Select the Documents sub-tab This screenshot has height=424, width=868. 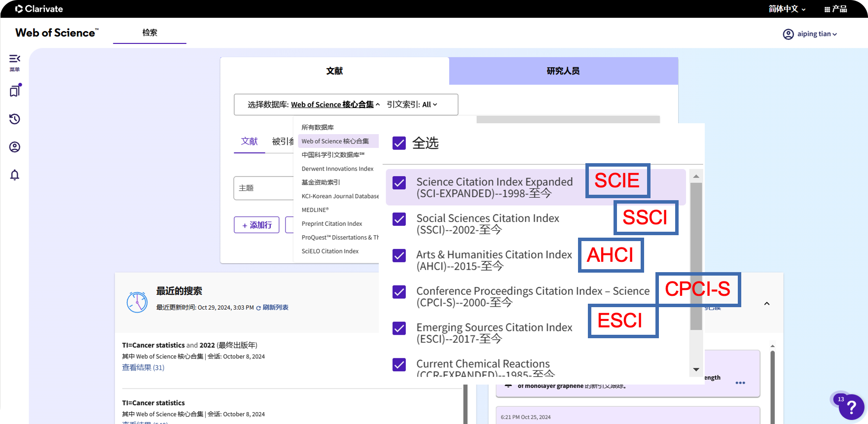tap(249, 141)
